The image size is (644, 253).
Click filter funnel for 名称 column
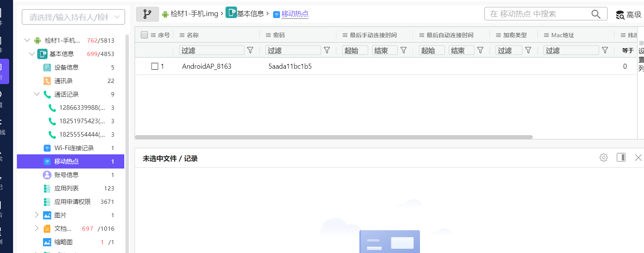click(x=250, y=50)
